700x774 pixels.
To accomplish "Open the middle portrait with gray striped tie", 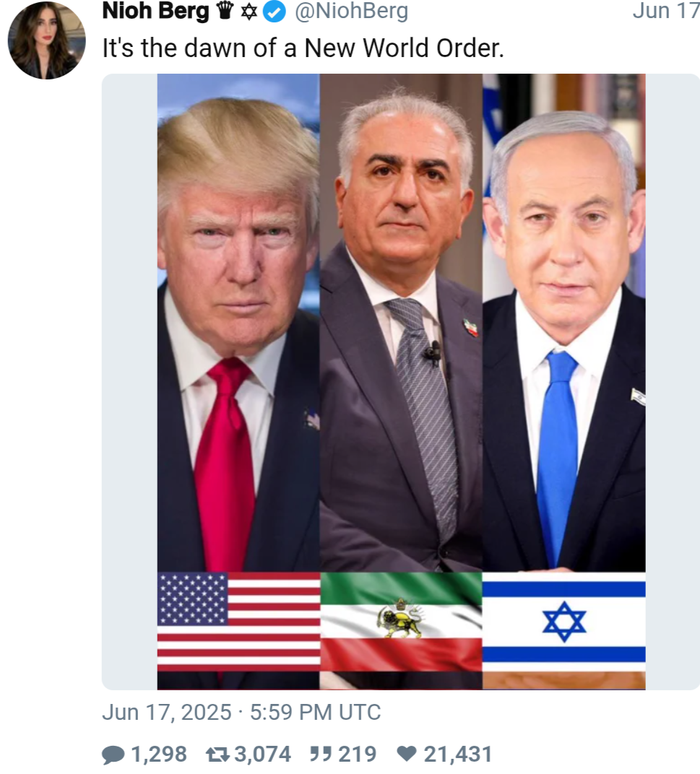I will click(401, 323).
